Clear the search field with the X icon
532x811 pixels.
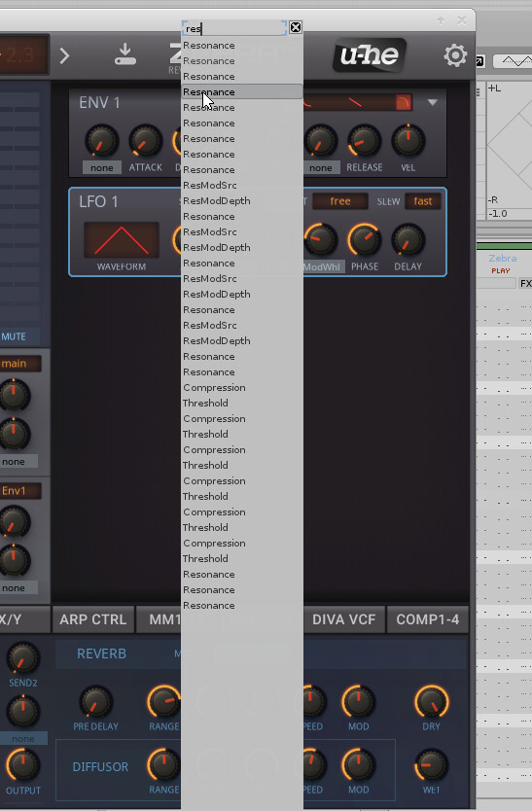pyautogui.click(x=296, y=27)
